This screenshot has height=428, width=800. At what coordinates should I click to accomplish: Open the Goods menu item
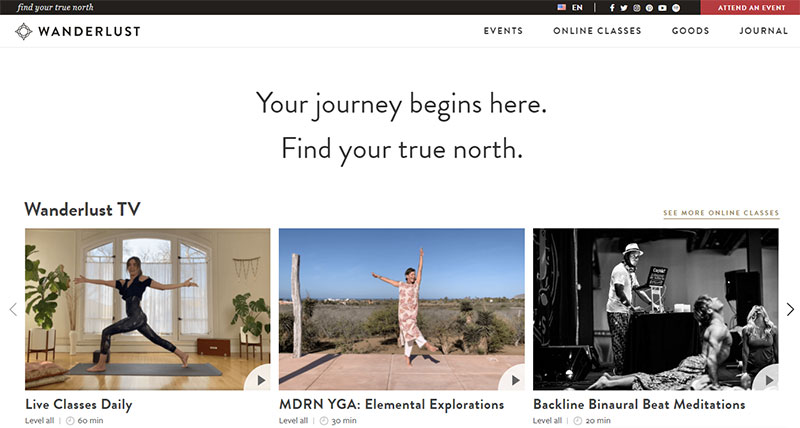coord(690,31)
